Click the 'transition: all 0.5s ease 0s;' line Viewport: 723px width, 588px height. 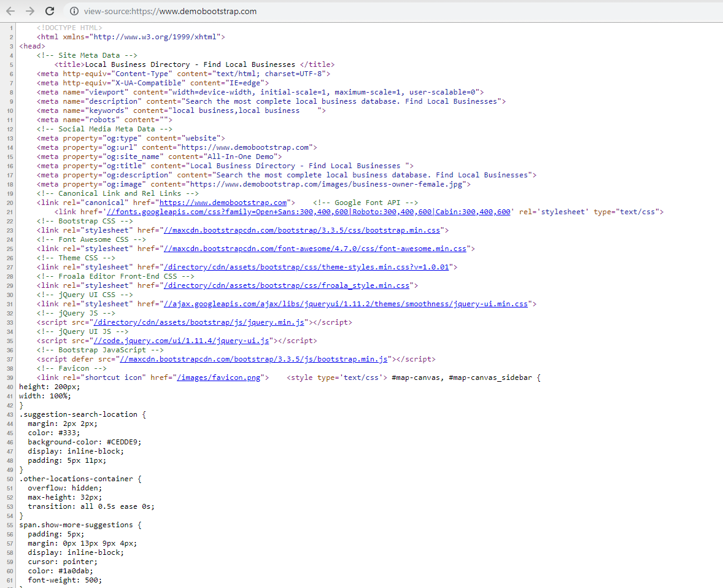(x=91, y=507)
